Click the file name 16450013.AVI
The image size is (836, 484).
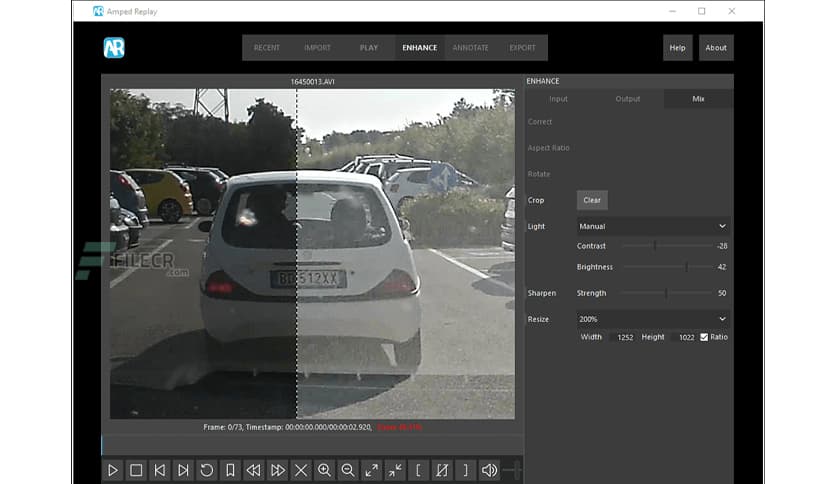[x=312, y=82]
